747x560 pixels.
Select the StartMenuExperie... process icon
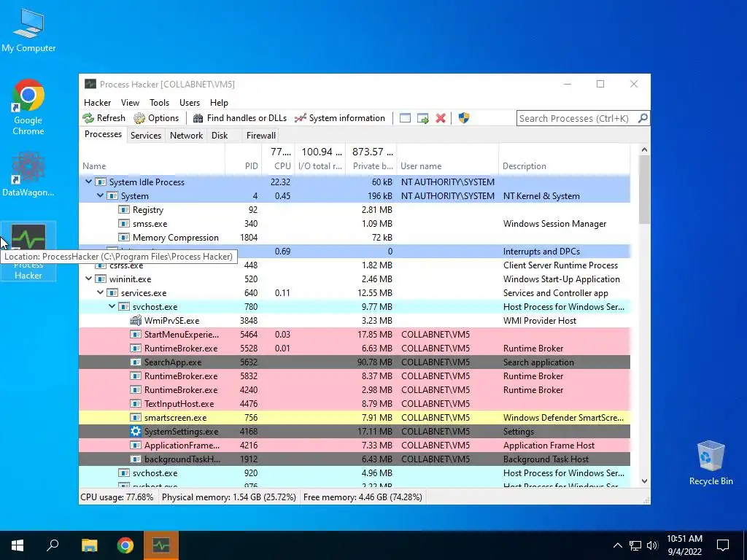coord(136,334)
